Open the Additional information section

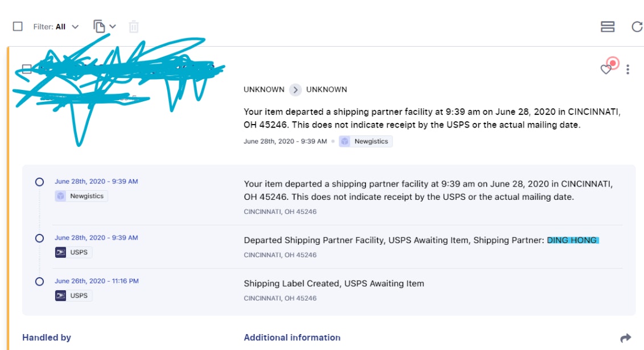coord(292,337)
